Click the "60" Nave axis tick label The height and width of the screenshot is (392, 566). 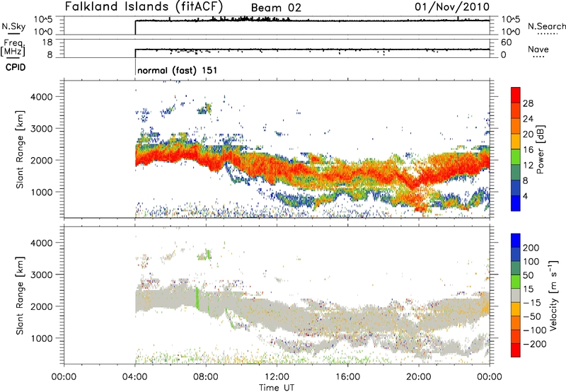click(x=506, y=42)
